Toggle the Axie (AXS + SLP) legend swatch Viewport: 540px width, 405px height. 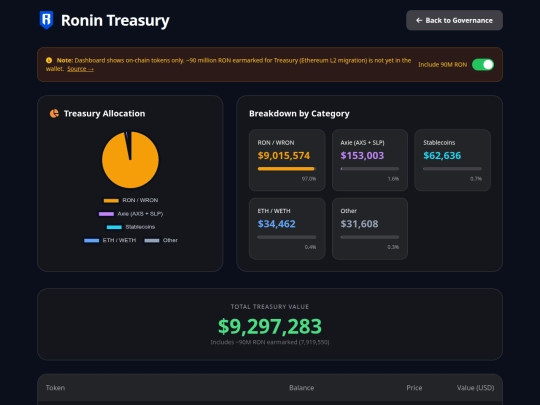(106, 214)
